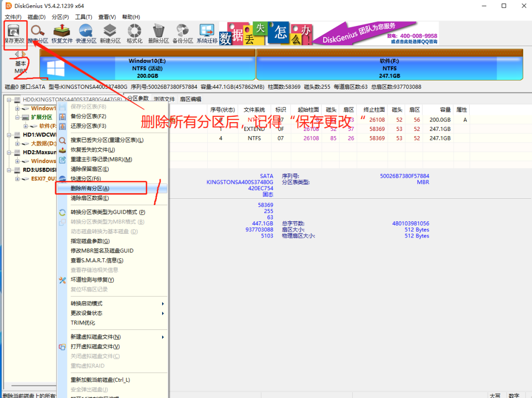Collapse the HD2:Maxsun tree node
Viewport: 532px width, 398px height.
pos(9,152)
